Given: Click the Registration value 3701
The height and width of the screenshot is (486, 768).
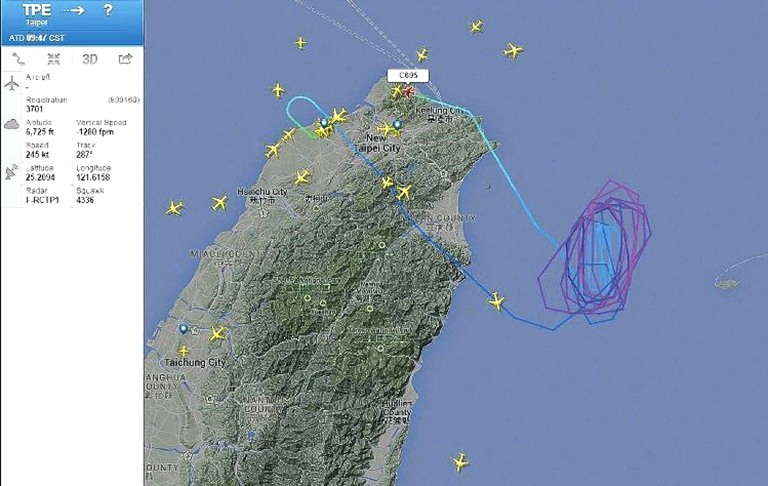Looking at the screenshot, I should (34, 109).
